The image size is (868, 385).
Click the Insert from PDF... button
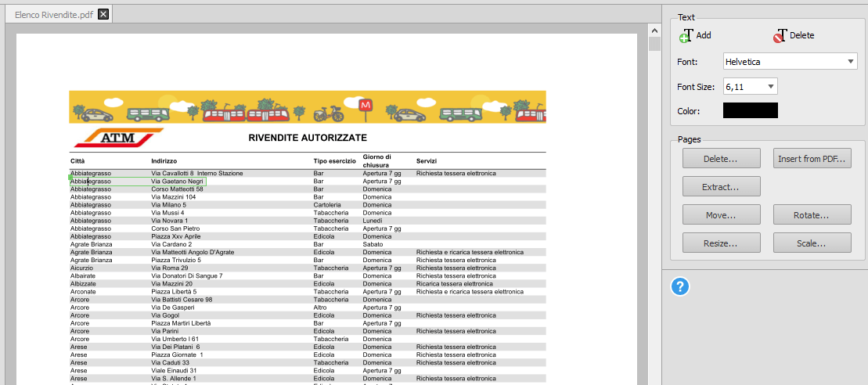(812, 159)
